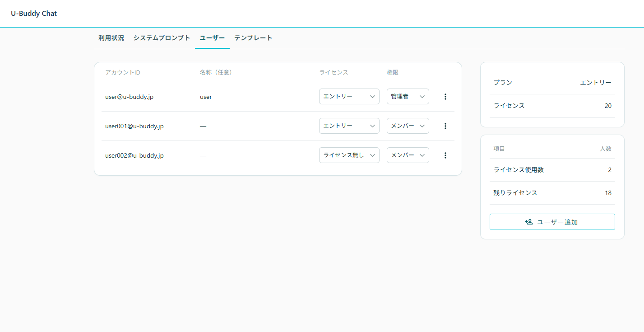
Task: Click the user002@u-buddy.jp account ID
Action: [x=134, y=155]
